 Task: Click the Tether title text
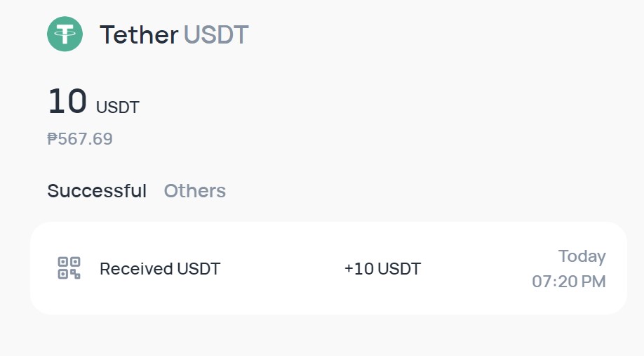point(139,34)
